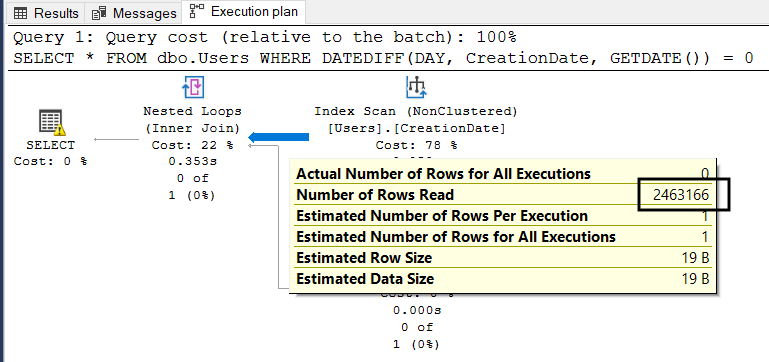The image size is (769, 362).
Task: Click the [Users].[CreationDate] index label
Action: point(416,129)
